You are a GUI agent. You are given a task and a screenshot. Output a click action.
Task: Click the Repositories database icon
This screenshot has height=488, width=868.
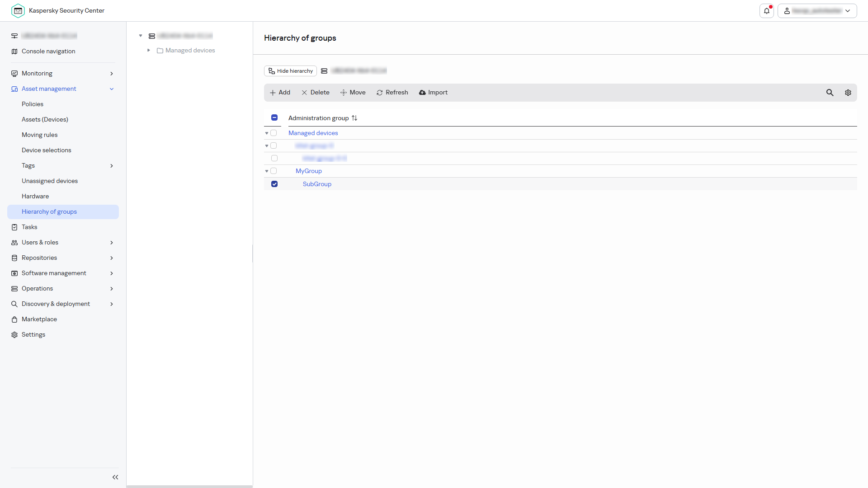pos(14,258)
